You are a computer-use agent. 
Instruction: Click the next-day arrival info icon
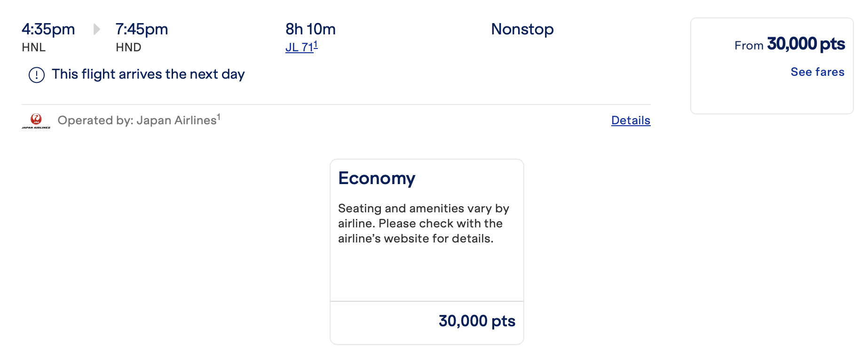(37, 75)
